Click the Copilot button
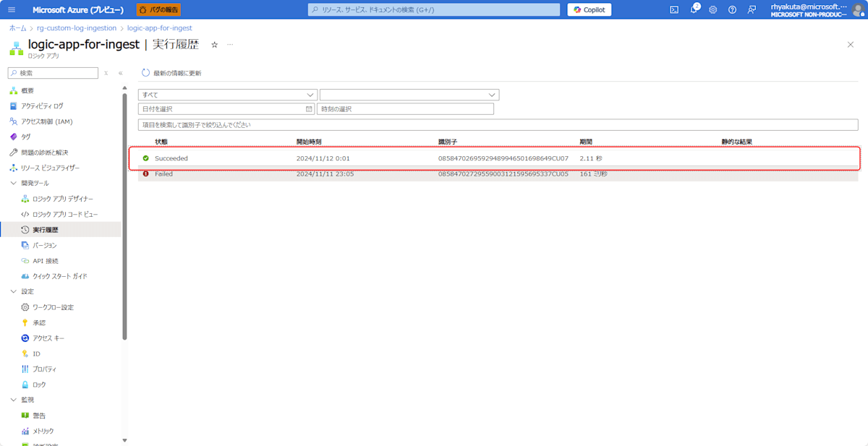This screenshot has height=446, width=868. [x=589, y=9]
